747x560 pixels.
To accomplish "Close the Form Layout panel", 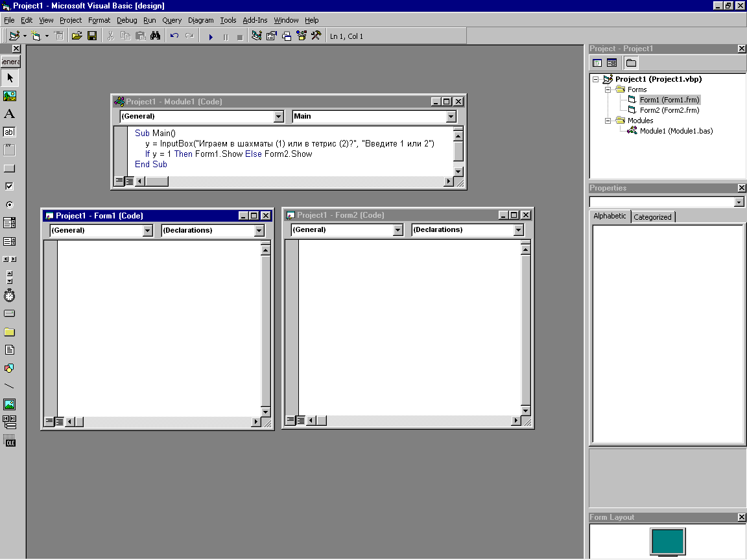I will [x=741, y=517].
